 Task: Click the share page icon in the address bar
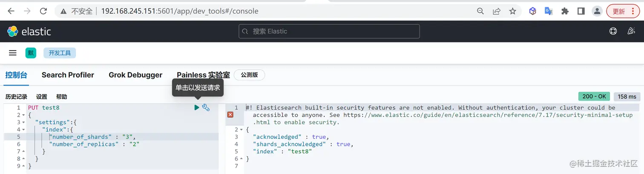(x=497, y=11)
